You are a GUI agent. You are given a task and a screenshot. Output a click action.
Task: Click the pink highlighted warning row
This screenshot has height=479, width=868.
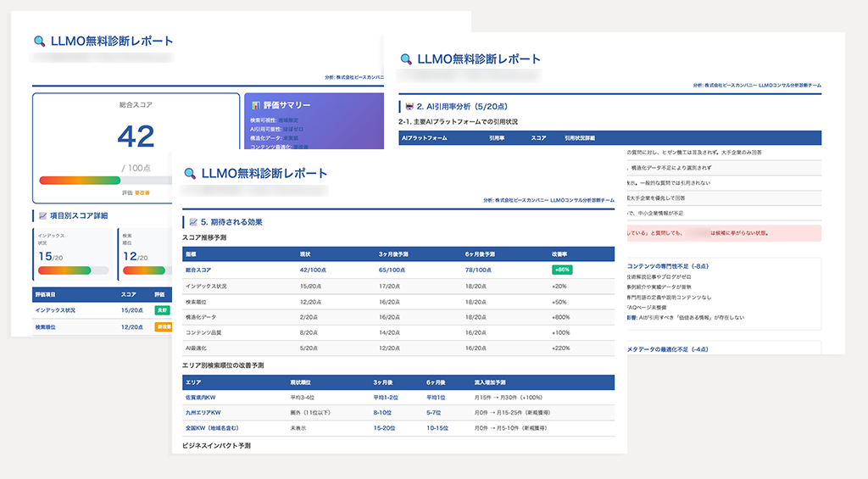tap(721, 231)
